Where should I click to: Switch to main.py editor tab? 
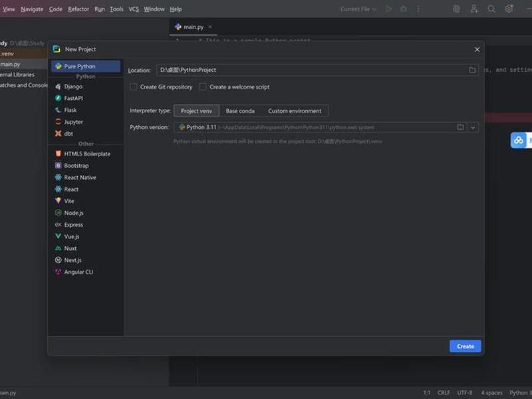tap(194, 27)
